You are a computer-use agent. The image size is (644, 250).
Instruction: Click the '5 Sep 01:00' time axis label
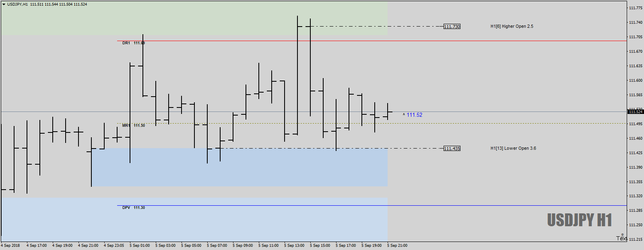(x=140, y=246)
